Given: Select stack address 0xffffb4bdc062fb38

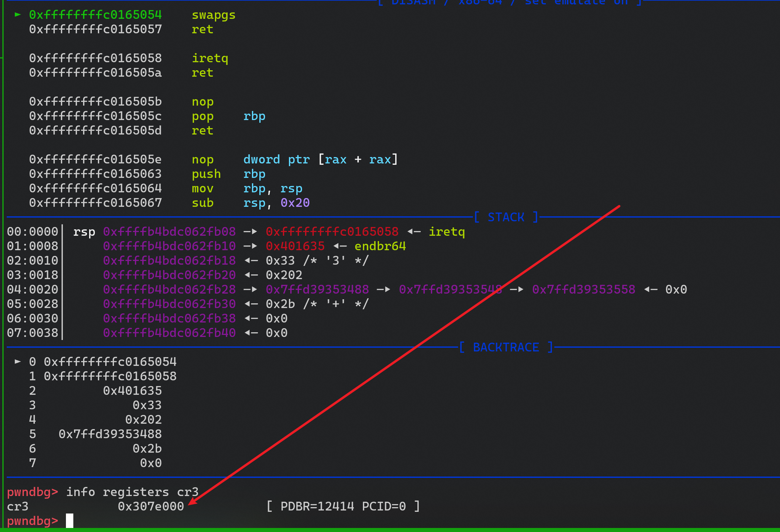Looking at the screenshot, I should pos(169,318).
